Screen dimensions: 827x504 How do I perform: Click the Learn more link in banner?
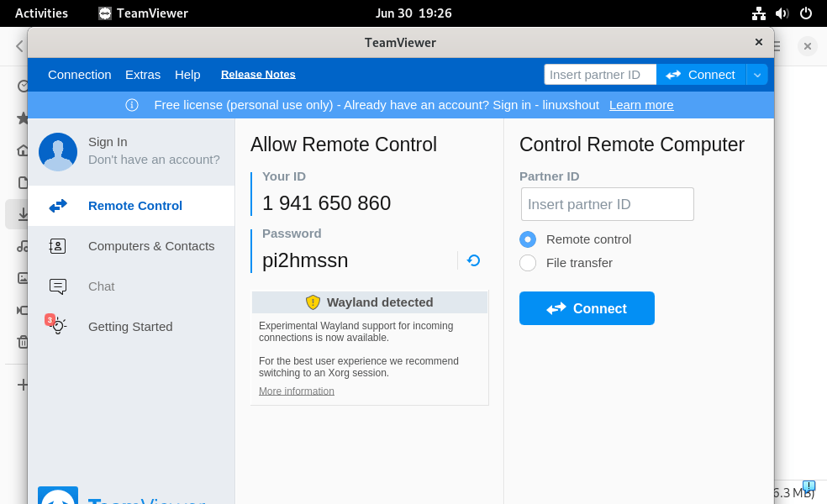(641, 105)
